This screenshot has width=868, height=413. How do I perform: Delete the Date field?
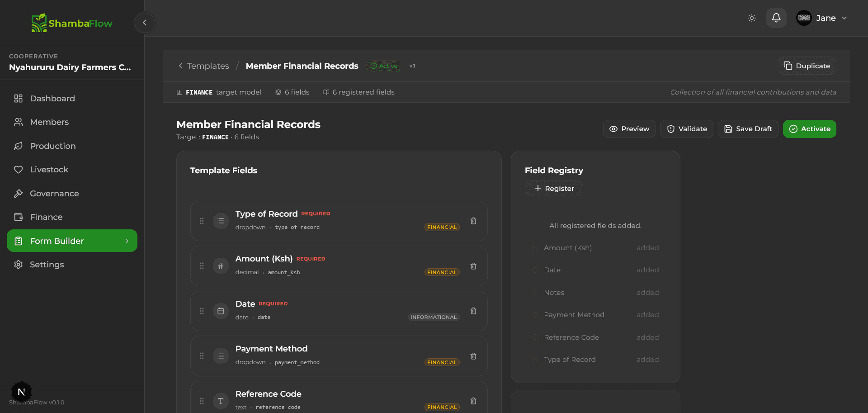(473, 311)
